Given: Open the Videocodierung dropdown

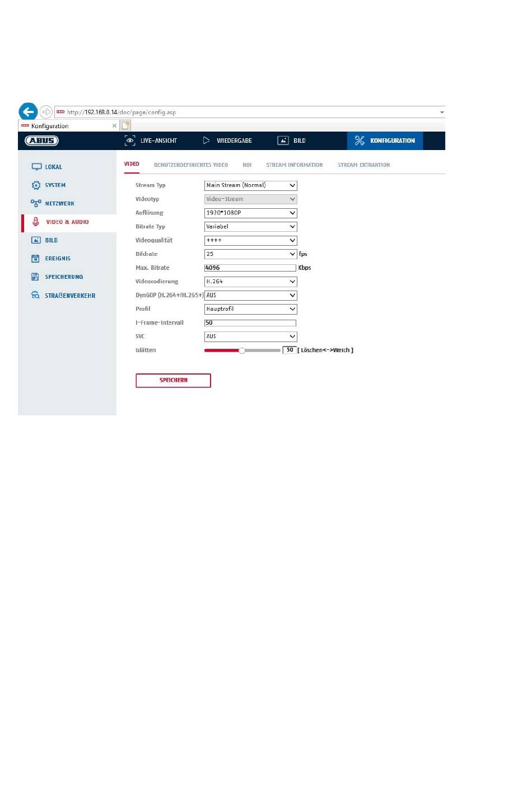Looking at the screenshot, I should [250, 282].
